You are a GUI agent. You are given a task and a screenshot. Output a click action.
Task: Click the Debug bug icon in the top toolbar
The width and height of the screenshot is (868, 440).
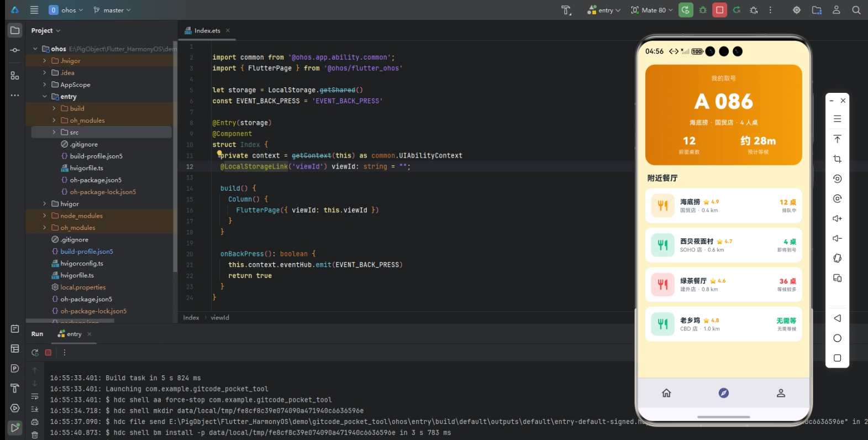tap(703, 10)
